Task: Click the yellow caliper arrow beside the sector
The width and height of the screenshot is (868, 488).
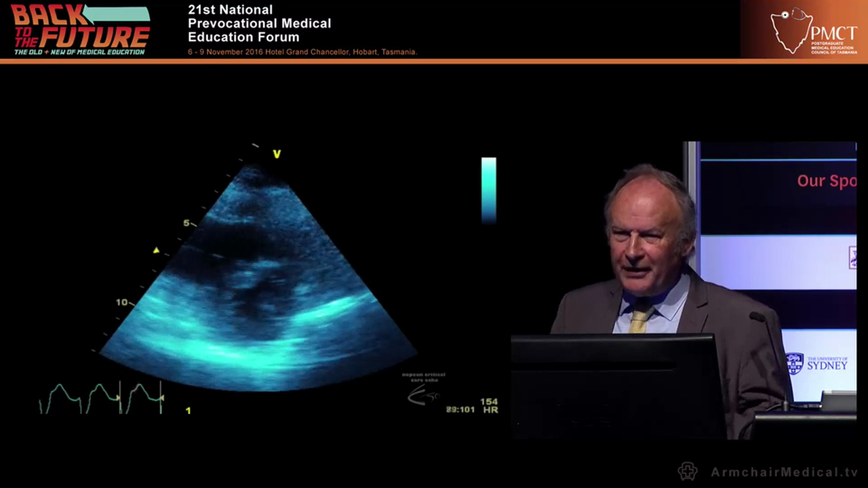Action: pyautogui.click(x=155, y=251)
